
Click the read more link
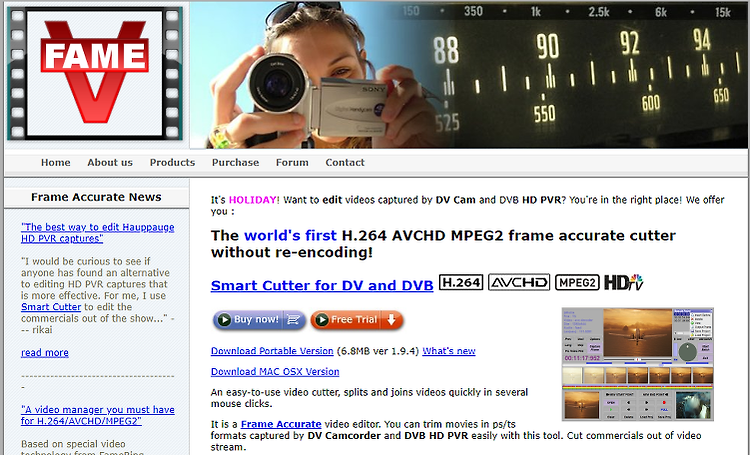(44, 353)
